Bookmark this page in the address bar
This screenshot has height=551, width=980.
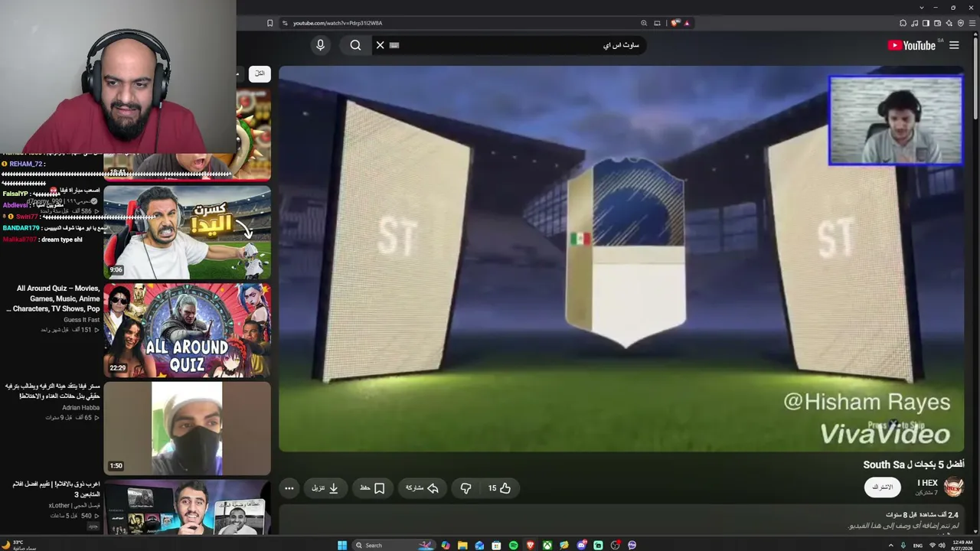[269, 23]
